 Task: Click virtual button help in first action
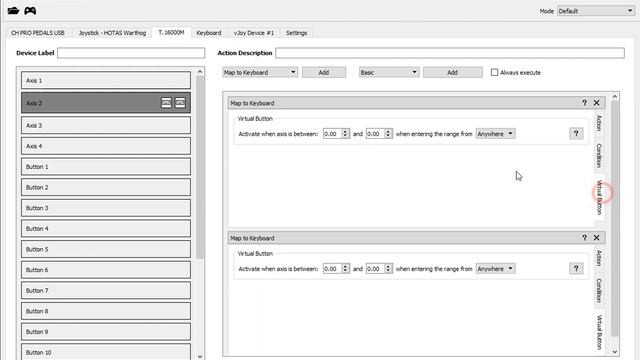click(x=576, y=133)
